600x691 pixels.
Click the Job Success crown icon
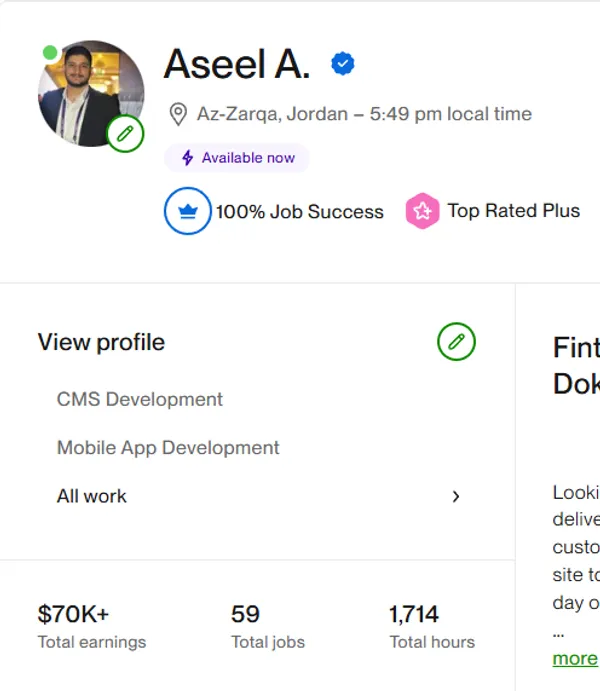tap(188, 211)
